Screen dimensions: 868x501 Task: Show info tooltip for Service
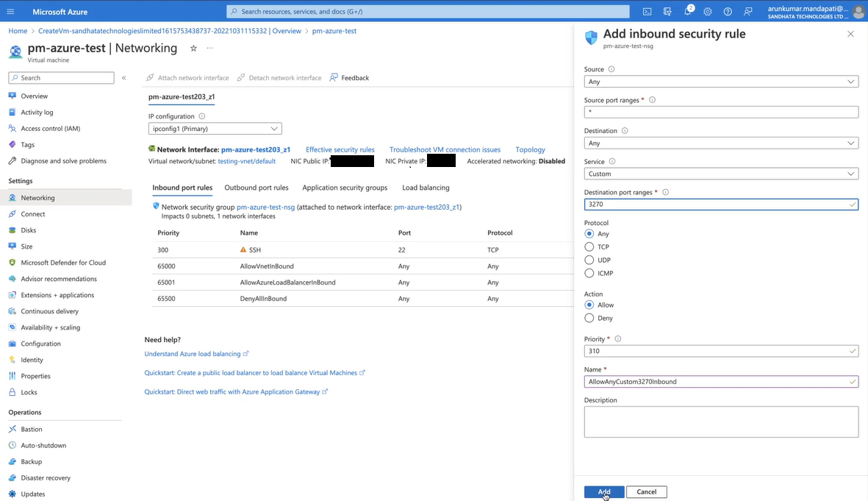tap(612, 161)
